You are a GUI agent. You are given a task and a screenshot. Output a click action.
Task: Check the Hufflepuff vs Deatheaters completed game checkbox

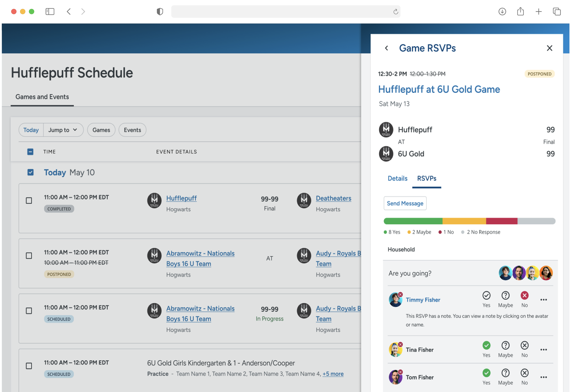[x=29, y=201]
